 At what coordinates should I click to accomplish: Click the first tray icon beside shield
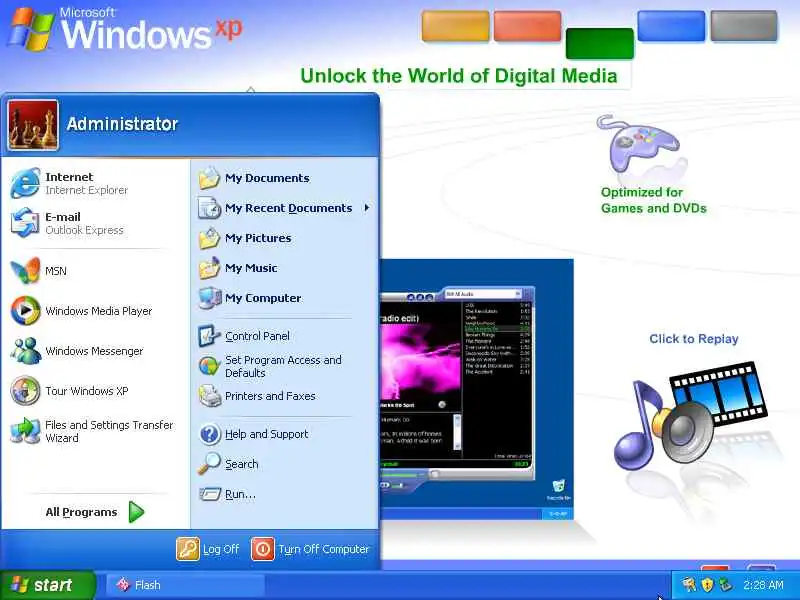point(689,585)
